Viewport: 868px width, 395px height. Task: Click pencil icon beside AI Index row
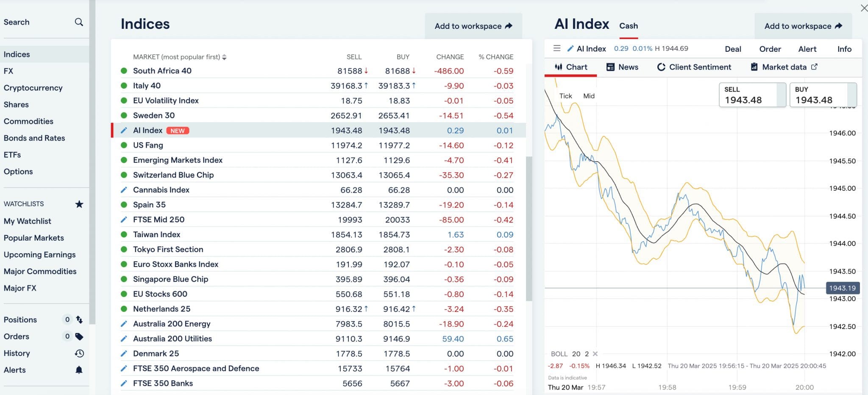click(x=124, y=130)
